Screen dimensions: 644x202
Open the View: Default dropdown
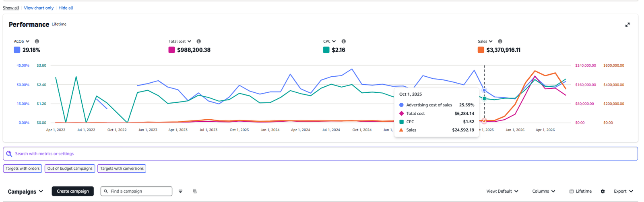tap(502, 192)
